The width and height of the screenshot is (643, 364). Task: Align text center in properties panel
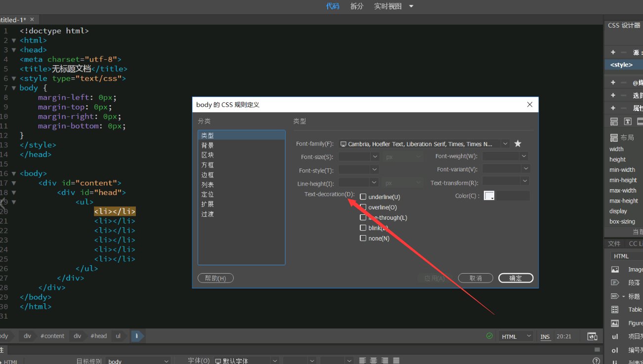coord(374,361)
